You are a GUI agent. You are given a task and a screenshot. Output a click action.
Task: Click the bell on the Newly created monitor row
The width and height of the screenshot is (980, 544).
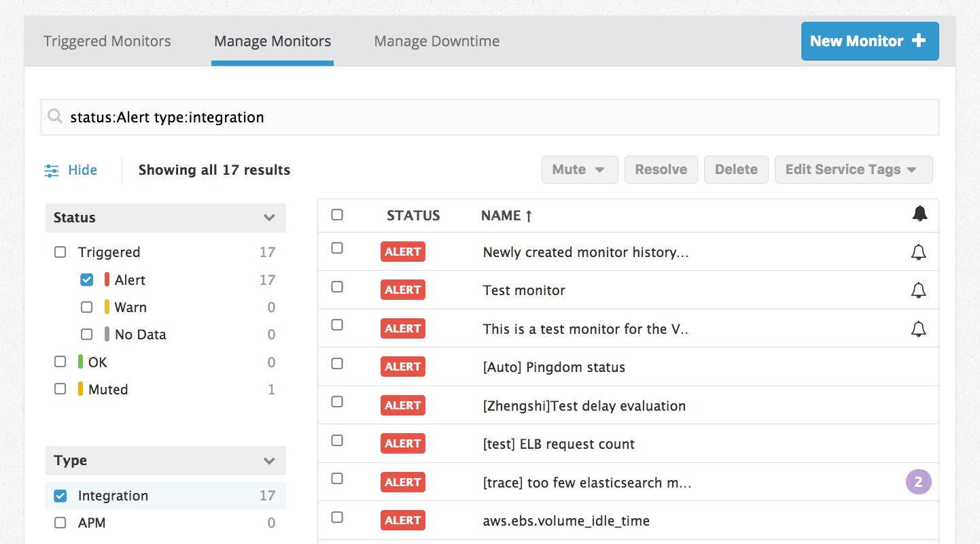pyautogui.click(x=918, y=252)
